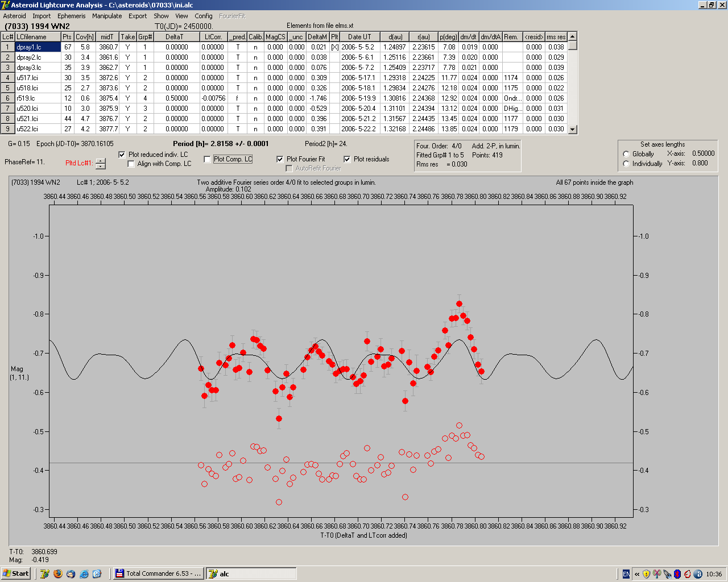728x582 pixels.
Task: Click the LtCorr. column header
Action: (x=214, y=37)
